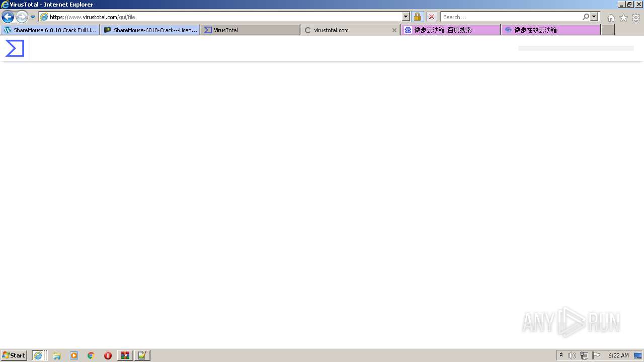The width and height of the screenshot is (644, 362).
Task: Click the Show desktop button
Action: (x=638, y=355)
